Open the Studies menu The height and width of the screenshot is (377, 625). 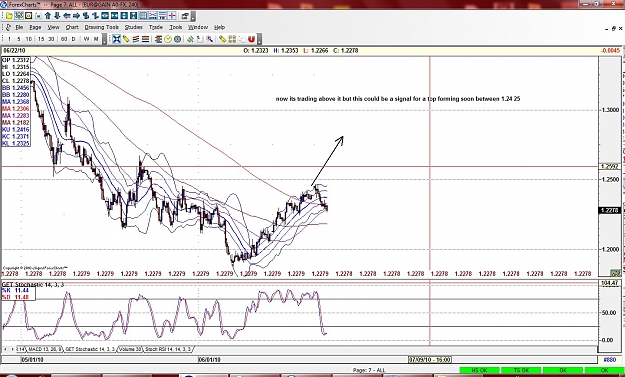click(134, 27)
